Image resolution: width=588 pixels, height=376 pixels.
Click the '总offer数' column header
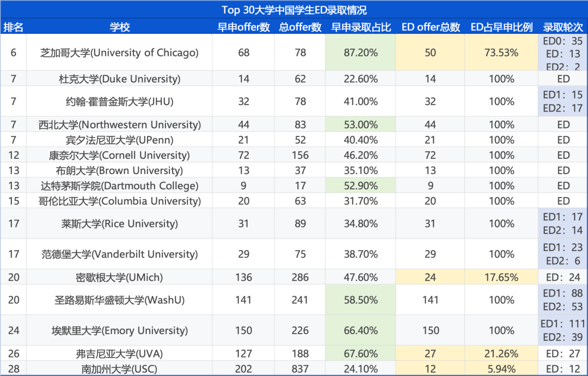pyautogui.click(x=300, y=27)
